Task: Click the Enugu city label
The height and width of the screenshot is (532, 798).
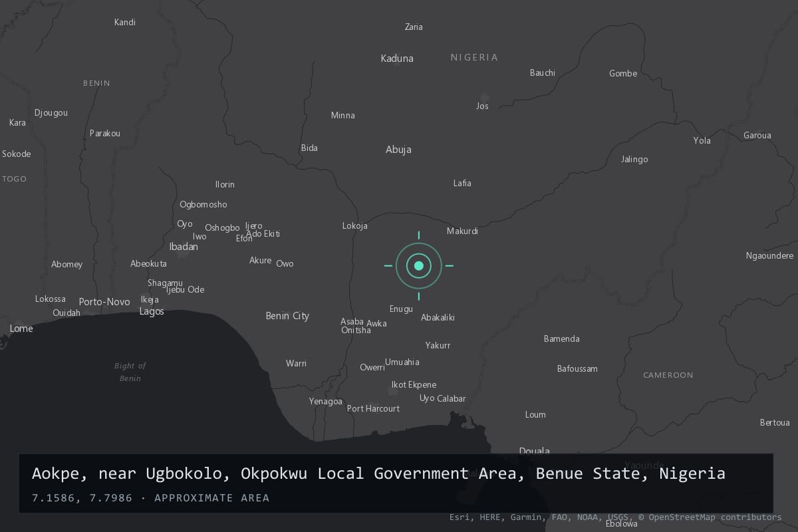Action: point(401,309)
